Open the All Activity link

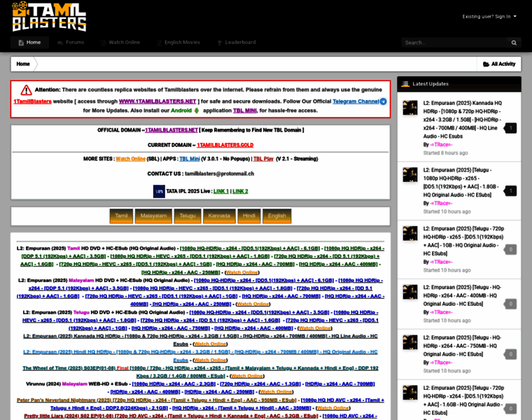(499, 64)
